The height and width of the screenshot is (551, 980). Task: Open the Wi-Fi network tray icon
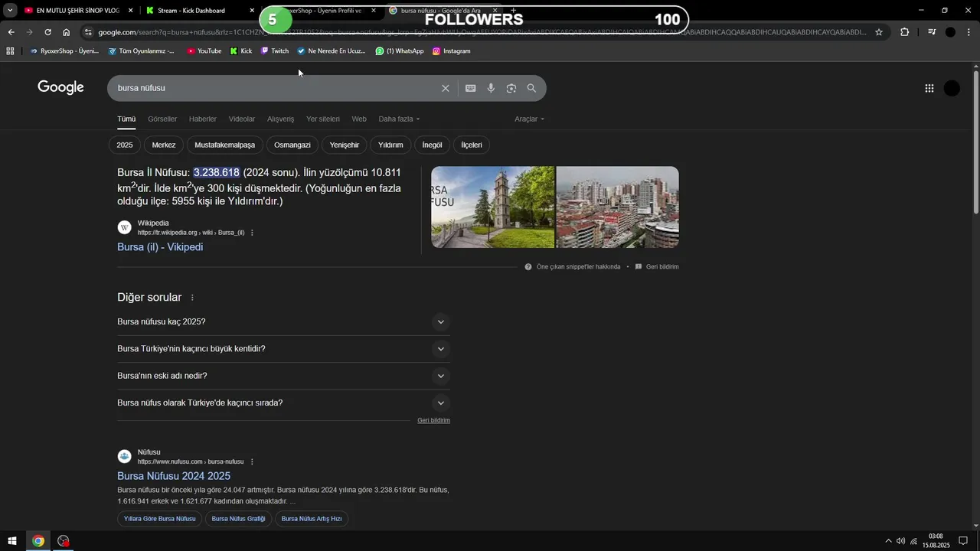point(913,541)
